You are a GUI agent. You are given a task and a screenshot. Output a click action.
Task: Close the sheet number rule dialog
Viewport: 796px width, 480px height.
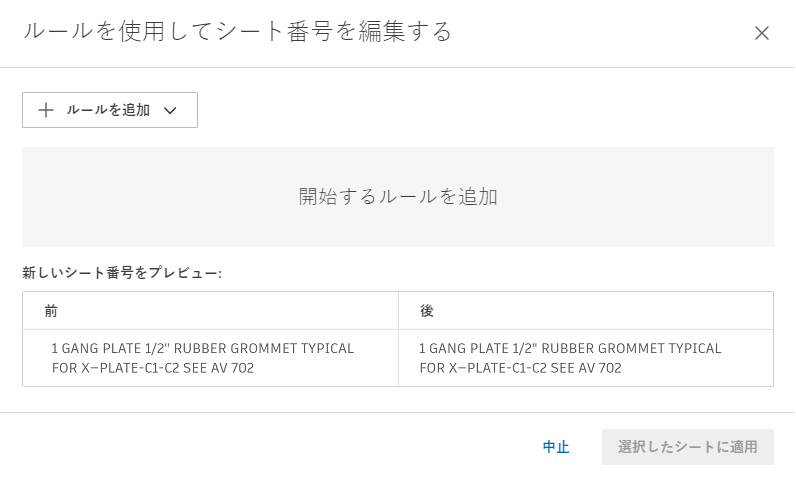click(x=762, y=33)
